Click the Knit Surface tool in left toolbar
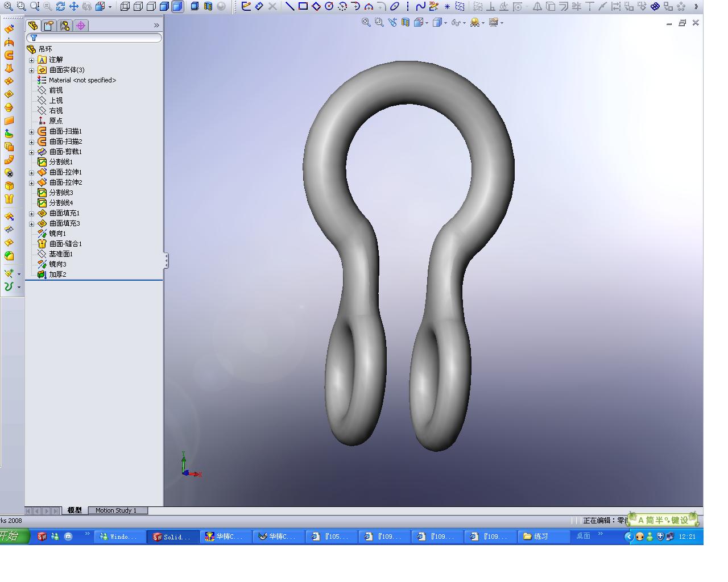Screen dimensions: 728x582 coord(9,199)
